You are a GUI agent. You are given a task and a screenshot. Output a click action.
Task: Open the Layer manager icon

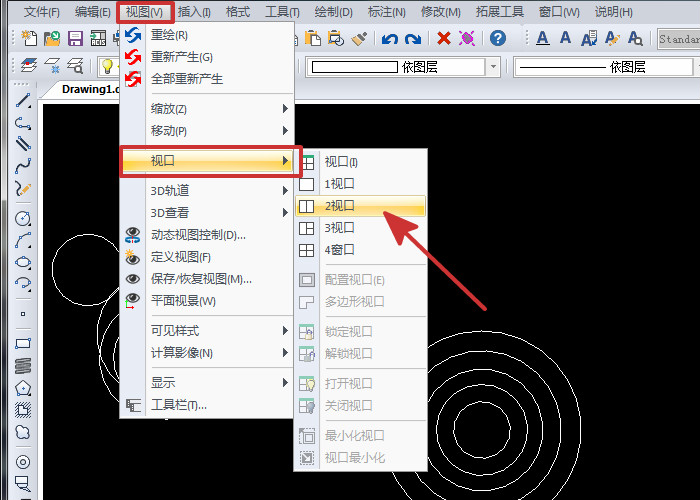click(x=29, y=66)
